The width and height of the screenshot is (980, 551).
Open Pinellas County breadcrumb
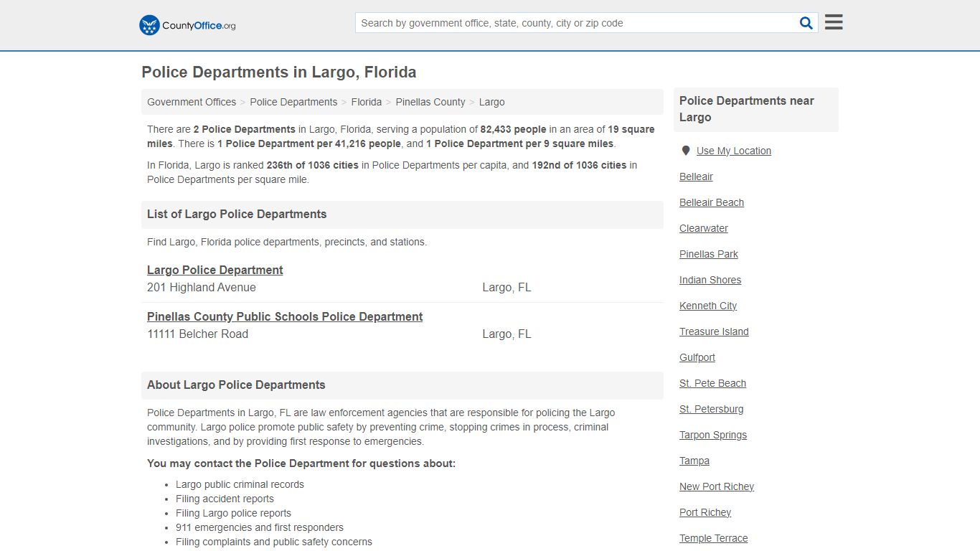click(x=430, y=102)
